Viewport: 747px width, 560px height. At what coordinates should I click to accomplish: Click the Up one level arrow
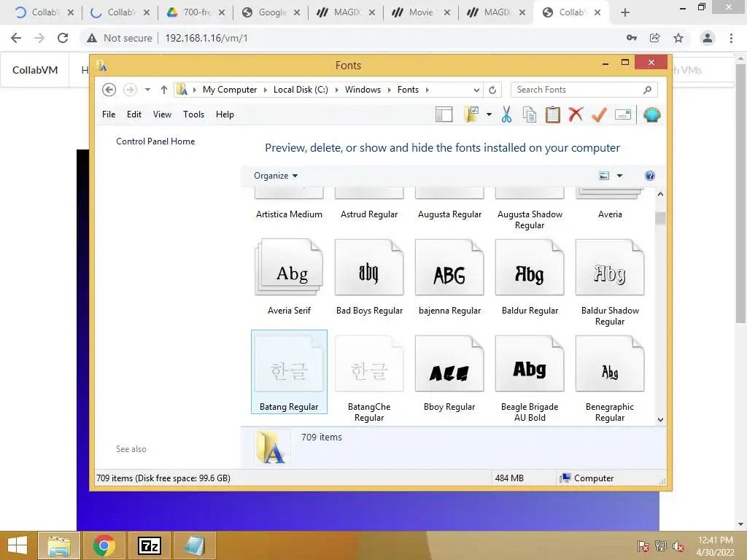(164, 90)
